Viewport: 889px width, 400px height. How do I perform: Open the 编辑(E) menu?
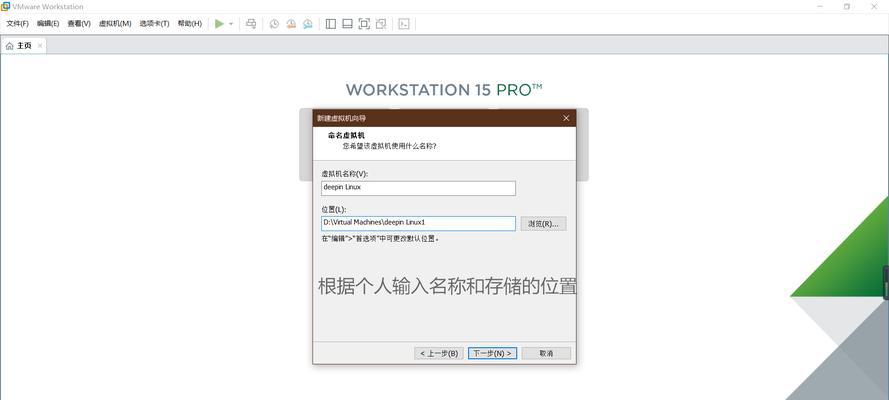click(48, 24)
